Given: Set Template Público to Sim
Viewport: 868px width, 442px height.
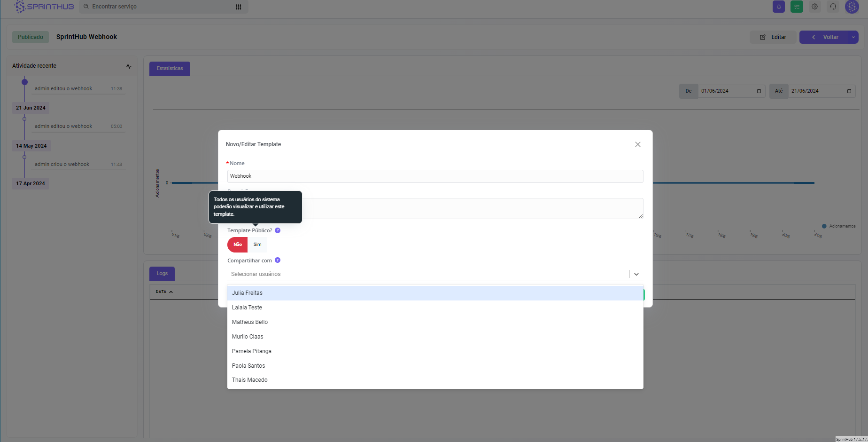Looking at the screenshot, I should [x=257, y=245].
